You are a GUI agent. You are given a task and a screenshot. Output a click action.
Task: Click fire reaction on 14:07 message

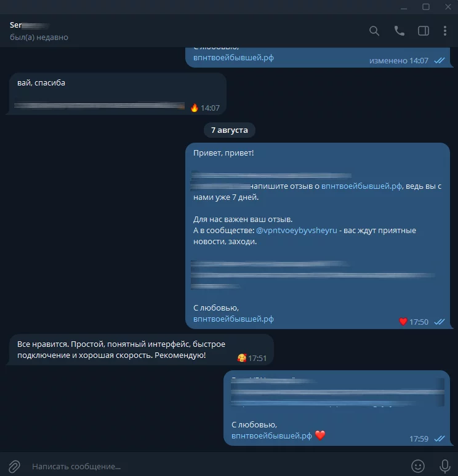coord(194,108)
